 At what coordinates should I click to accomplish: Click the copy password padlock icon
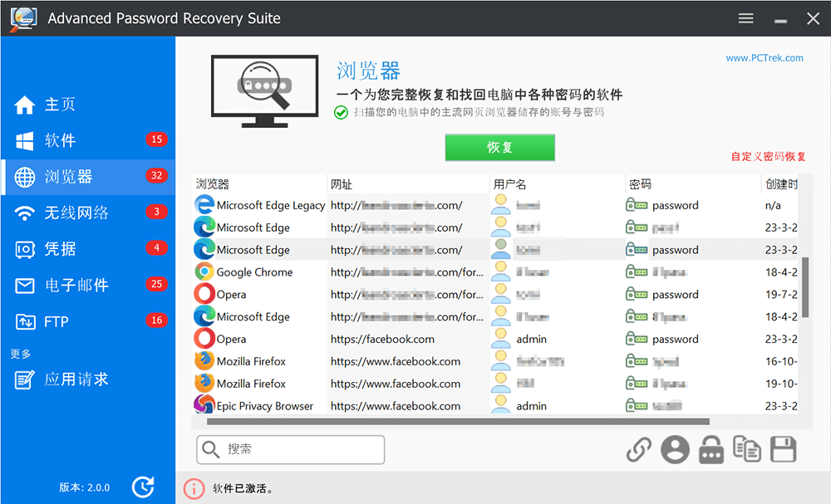(711, 449)
